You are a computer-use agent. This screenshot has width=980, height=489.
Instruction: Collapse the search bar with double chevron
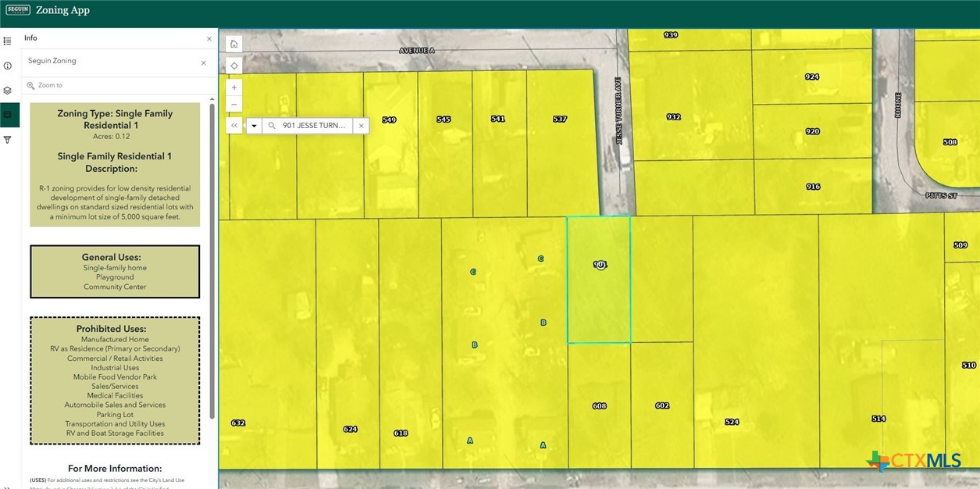click(234, 125)
